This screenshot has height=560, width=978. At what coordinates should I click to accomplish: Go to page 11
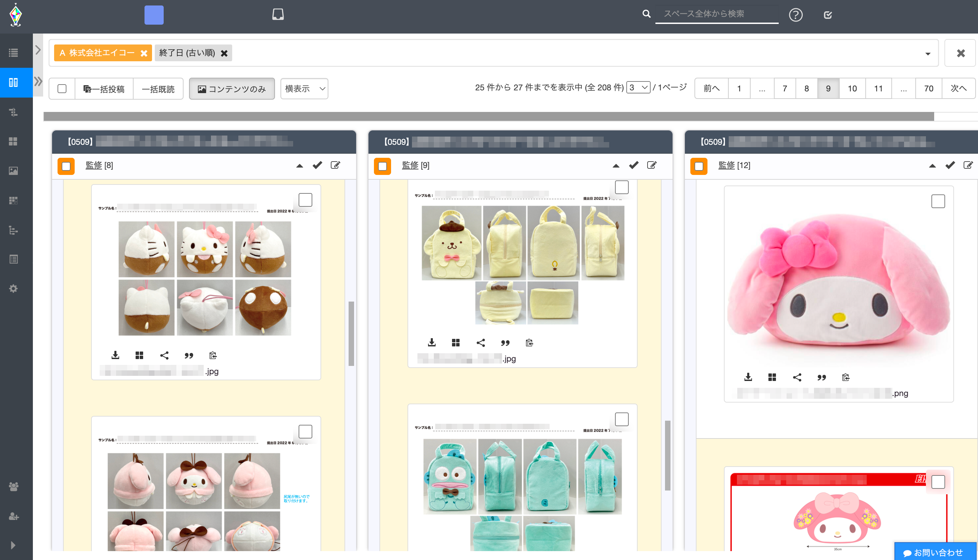pyautogui.click(x=878, y=88)
